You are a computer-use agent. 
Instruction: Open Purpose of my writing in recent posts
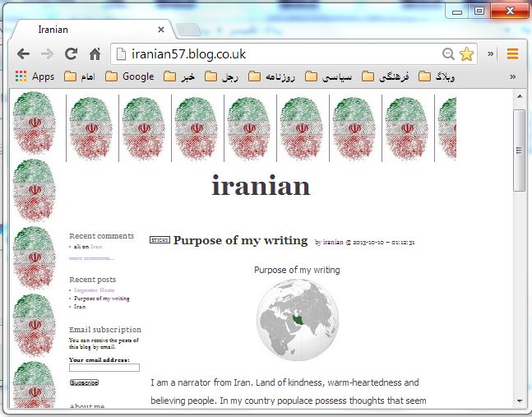(102, 299)
